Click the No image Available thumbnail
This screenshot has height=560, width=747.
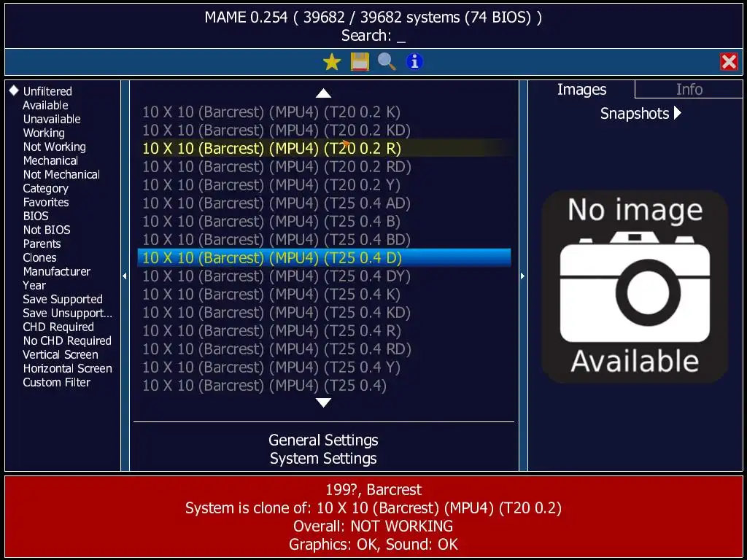click(635, 286)
